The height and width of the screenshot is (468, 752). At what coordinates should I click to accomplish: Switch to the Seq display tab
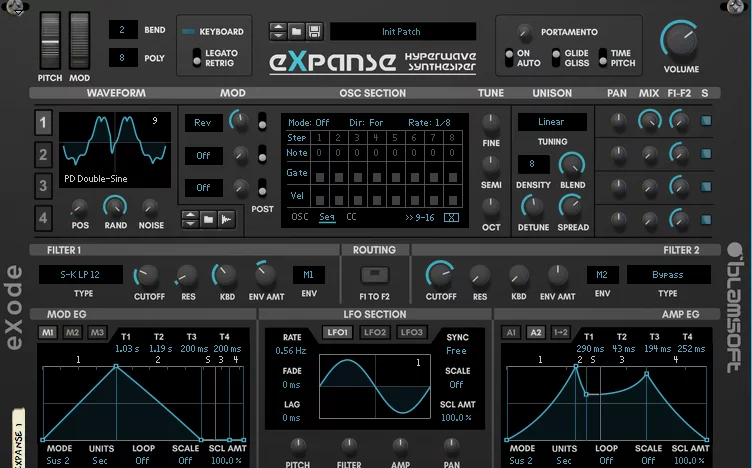(x=327, y=217)
